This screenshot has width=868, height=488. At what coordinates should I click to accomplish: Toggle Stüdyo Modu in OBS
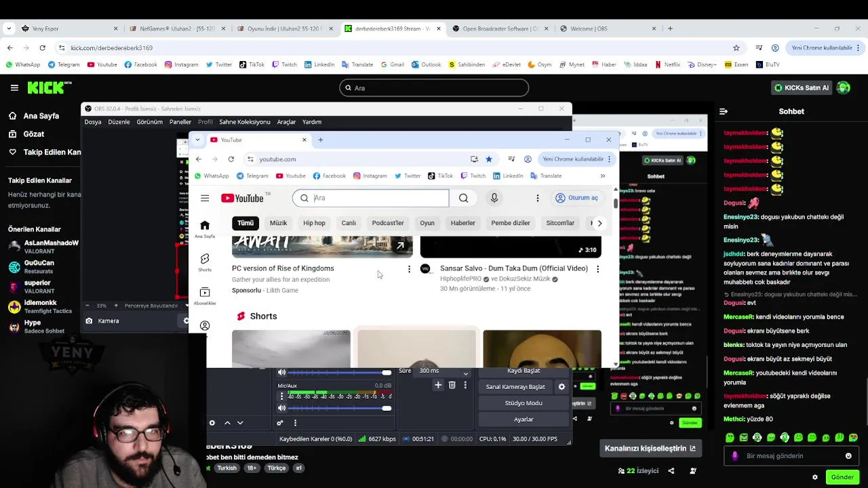(x=524, y=403)
